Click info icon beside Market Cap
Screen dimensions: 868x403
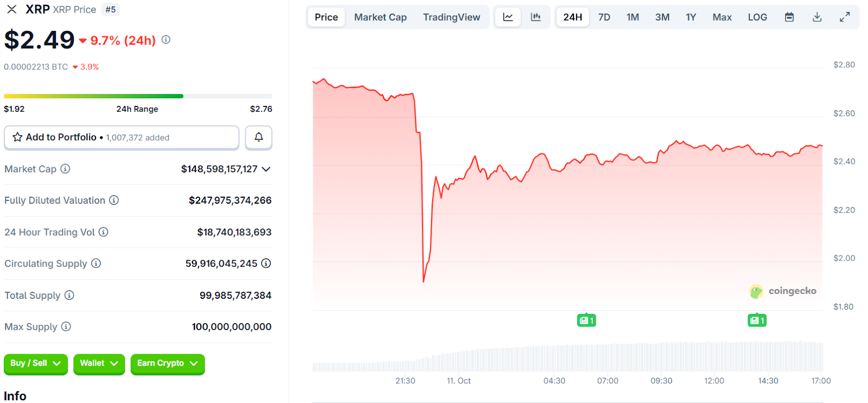(x=65, y=169)
